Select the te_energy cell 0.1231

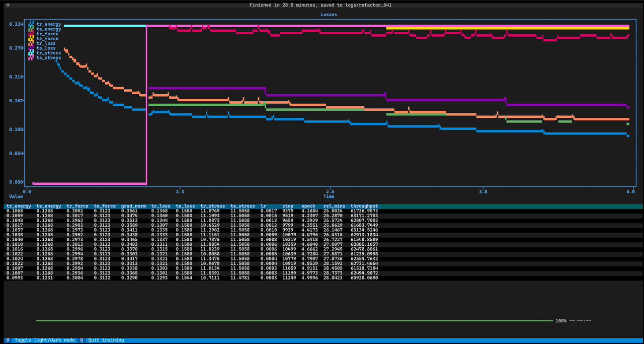tap(44, 278)
